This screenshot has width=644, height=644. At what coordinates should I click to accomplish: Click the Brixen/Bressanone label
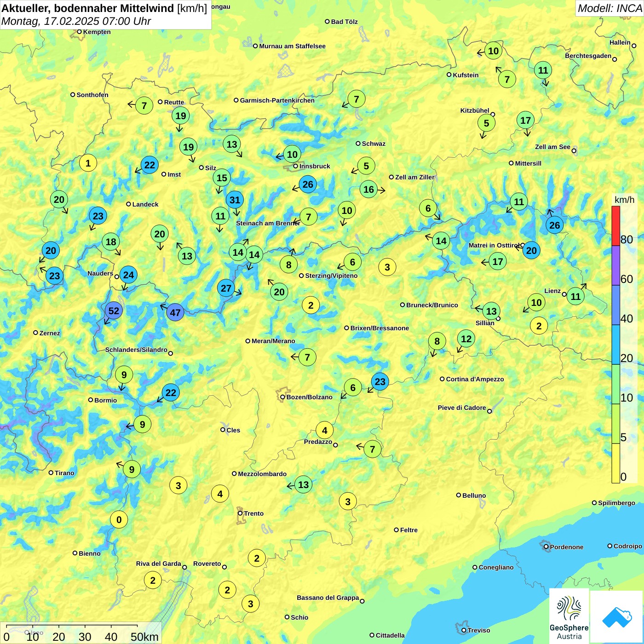pyautogui.click(x=379, y=328)
